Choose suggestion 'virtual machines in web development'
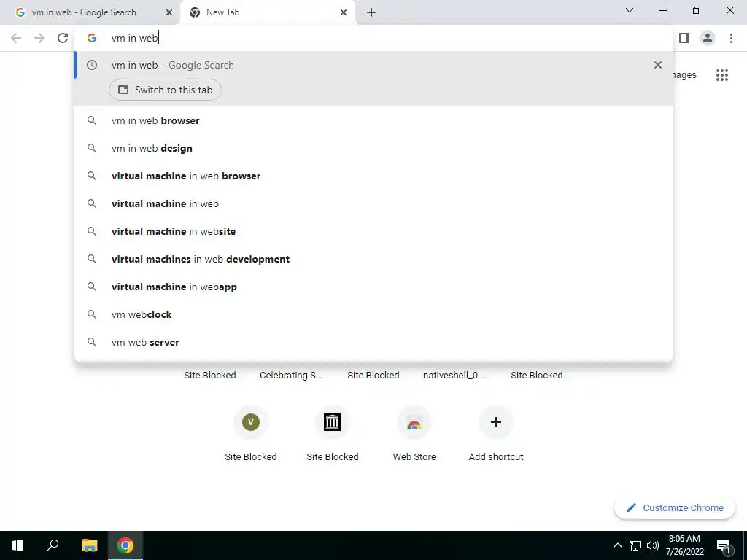The image size is (747, 560). click(x=373, y=259)
